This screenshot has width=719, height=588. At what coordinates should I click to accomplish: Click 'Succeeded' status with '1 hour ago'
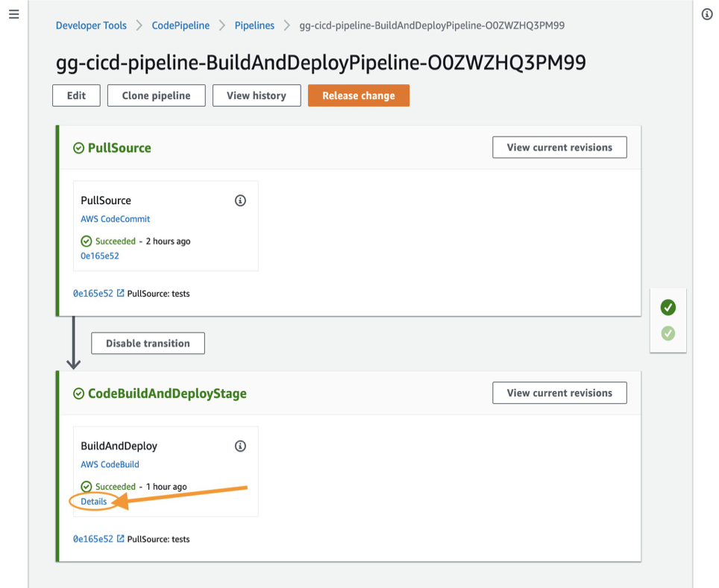134,487
